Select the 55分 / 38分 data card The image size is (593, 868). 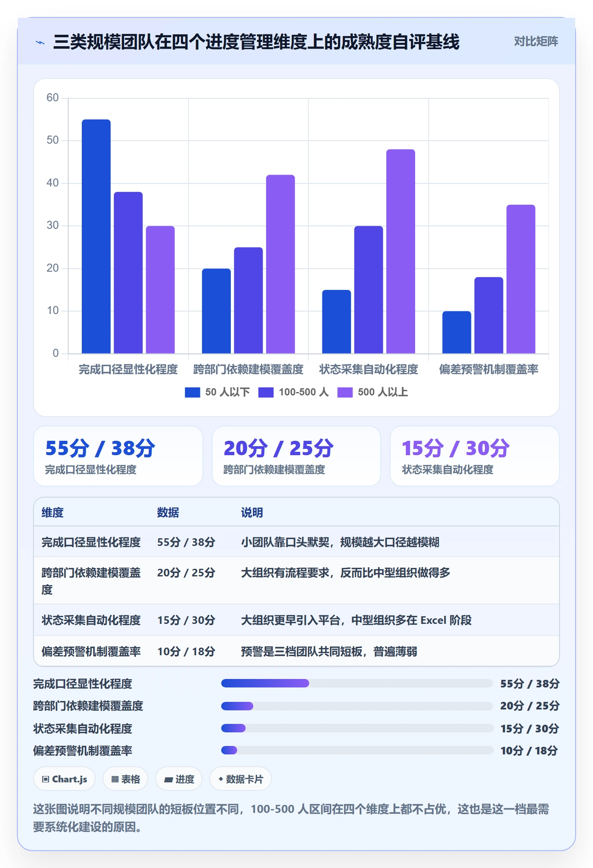118,456
